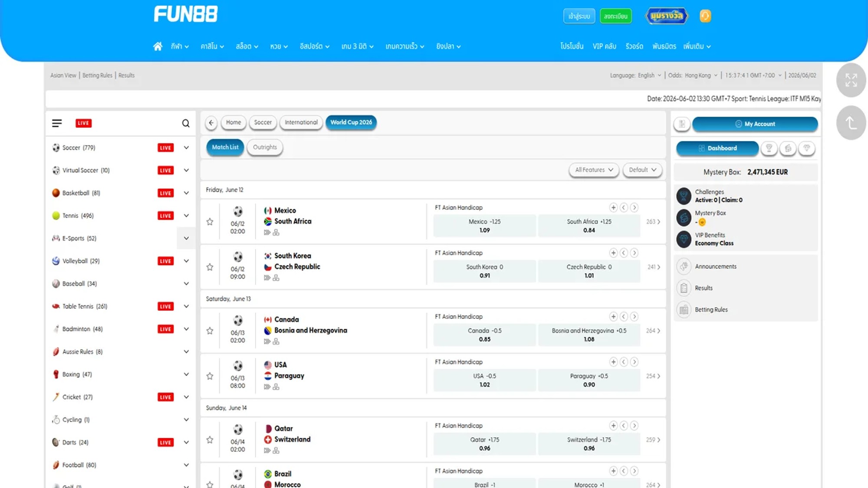Star the Canada vs Bosnia and Herzegovina match
The image size is (868, 488).
click(210, 331)
